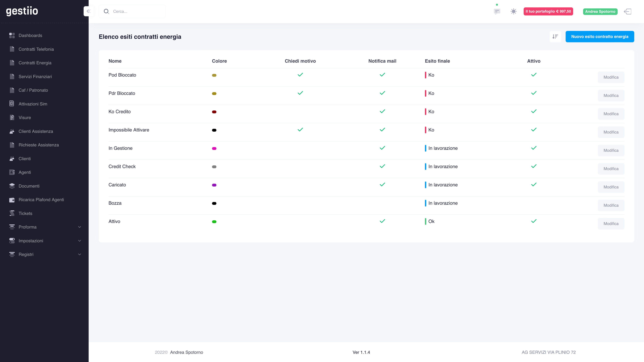Collapse the sidebar with double-chevron icon
This screenshot has height=362, width=644.
pyautogui.click(x=88, y=11)
